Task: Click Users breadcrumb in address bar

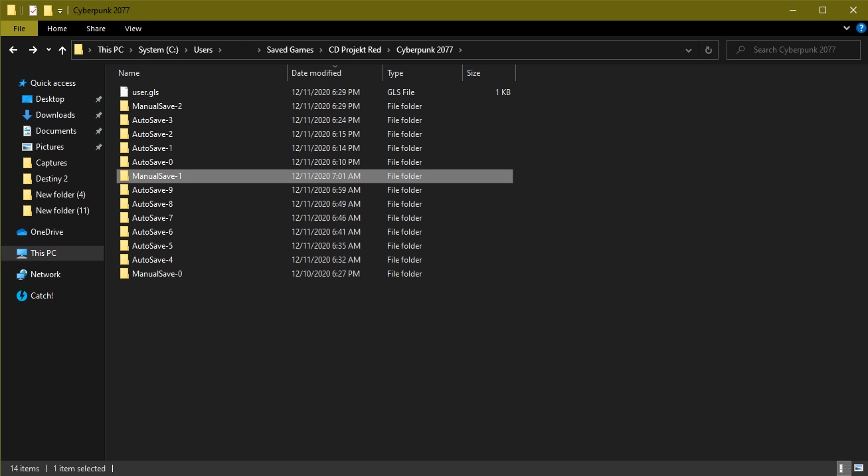Action: (203, 50)
